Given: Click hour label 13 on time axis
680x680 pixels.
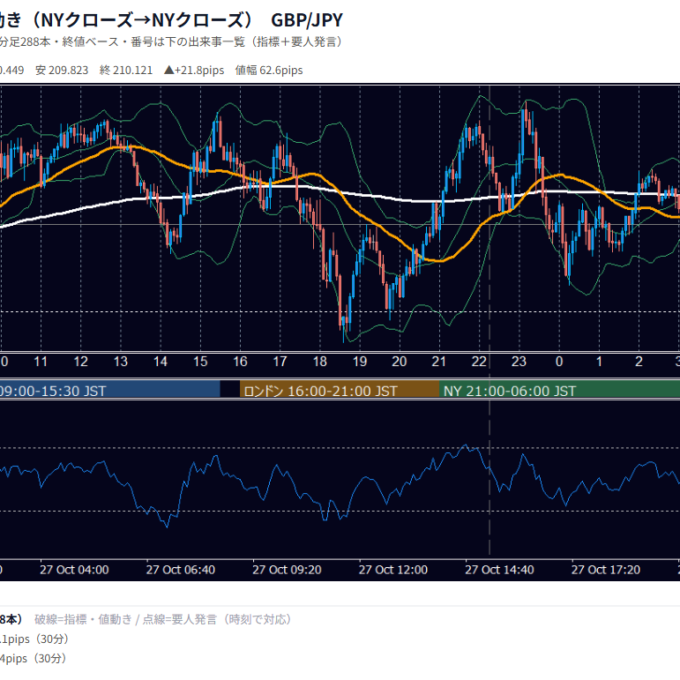Looking at the screenshot, I should coord(121,361).
